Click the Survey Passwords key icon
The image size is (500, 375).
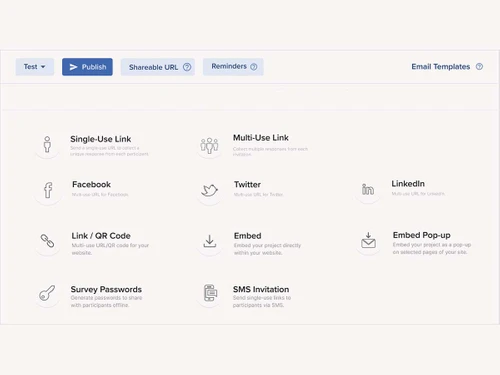click(47, 293)
